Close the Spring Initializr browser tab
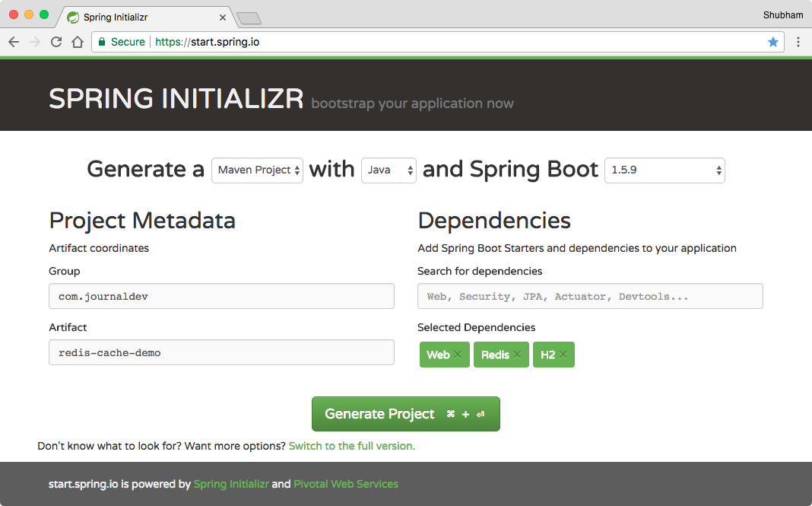Screen dimensions: 812x506 (223, 18)
